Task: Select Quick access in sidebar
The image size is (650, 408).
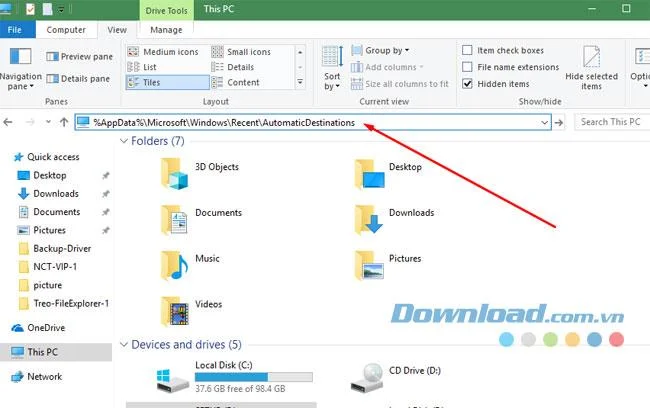Action: (46, 157)
